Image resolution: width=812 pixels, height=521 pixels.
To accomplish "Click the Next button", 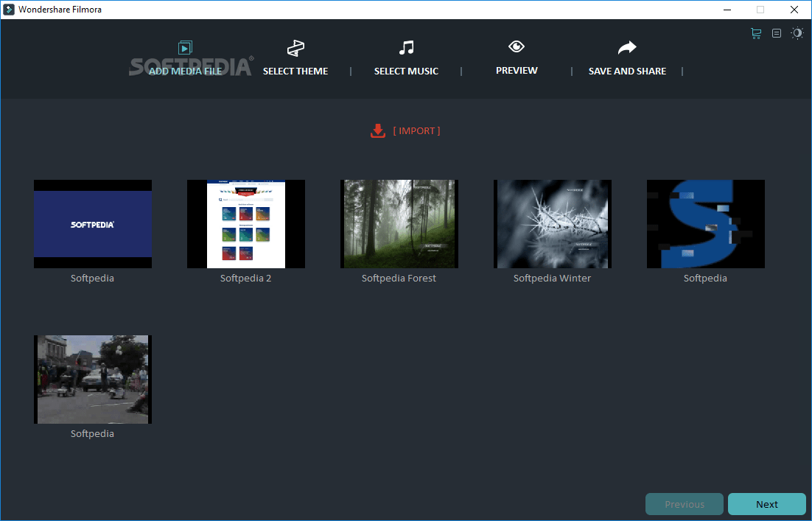I will point(767,504).
